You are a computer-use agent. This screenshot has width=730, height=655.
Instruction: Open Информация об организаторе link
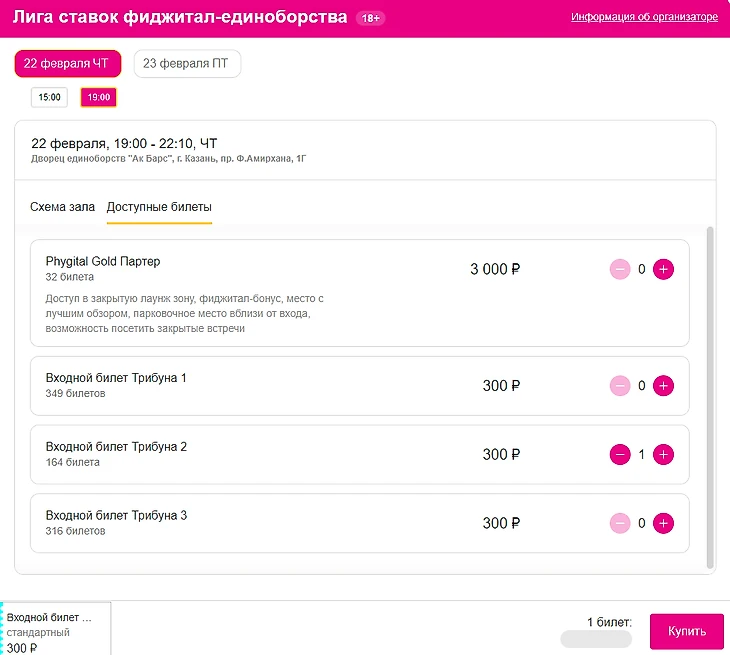click(x=644, y=17)
